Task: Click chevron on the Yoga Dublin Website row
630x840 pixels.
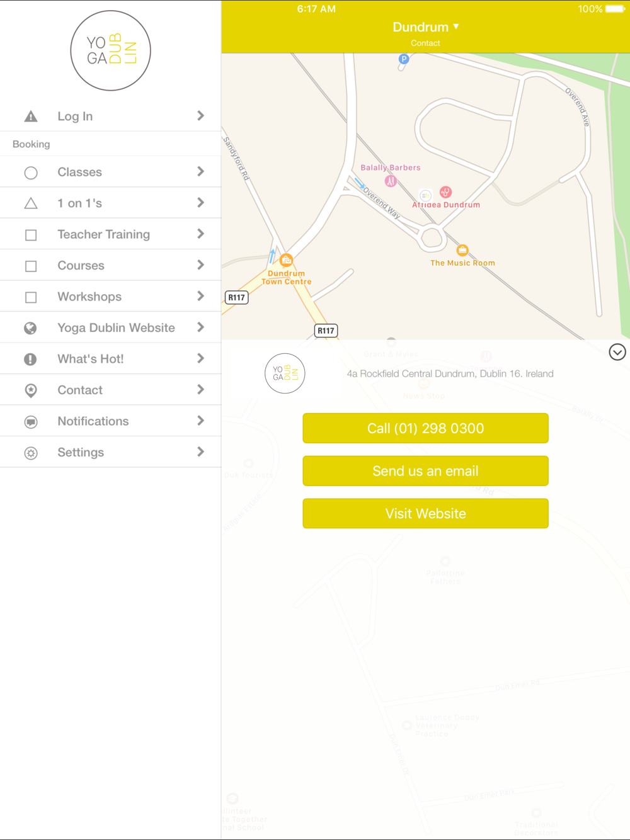Action: [200, 327]
